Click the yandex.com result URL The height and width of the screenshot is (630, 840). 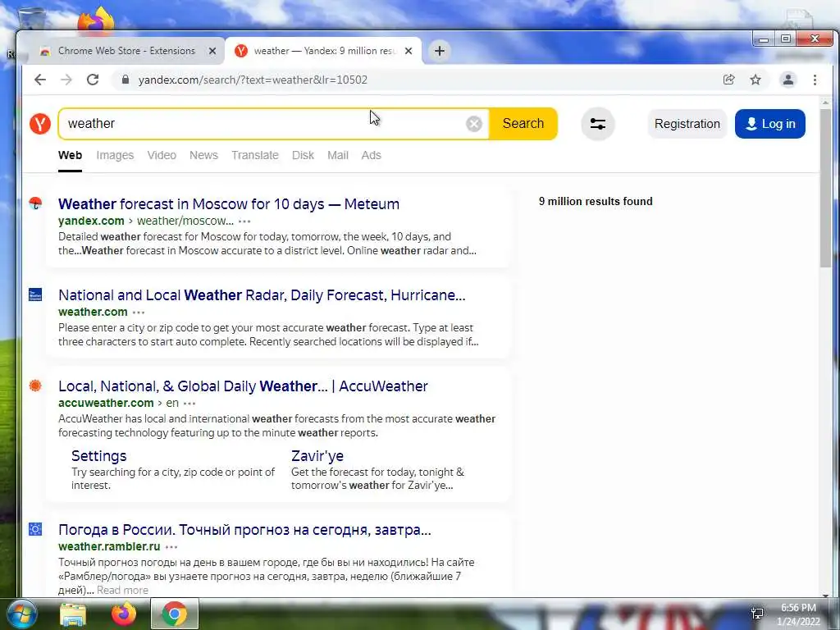tap(91, 221)
